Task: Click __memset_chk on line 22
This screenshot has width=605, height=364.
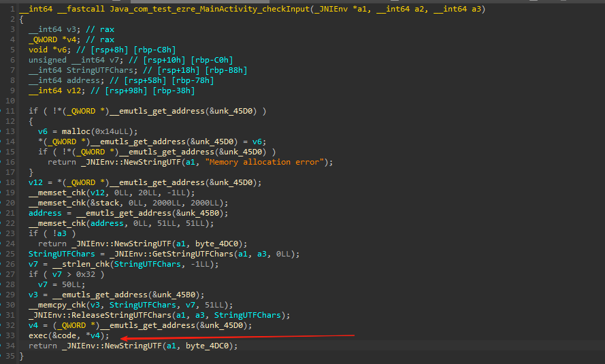Action: pos(57,223)
